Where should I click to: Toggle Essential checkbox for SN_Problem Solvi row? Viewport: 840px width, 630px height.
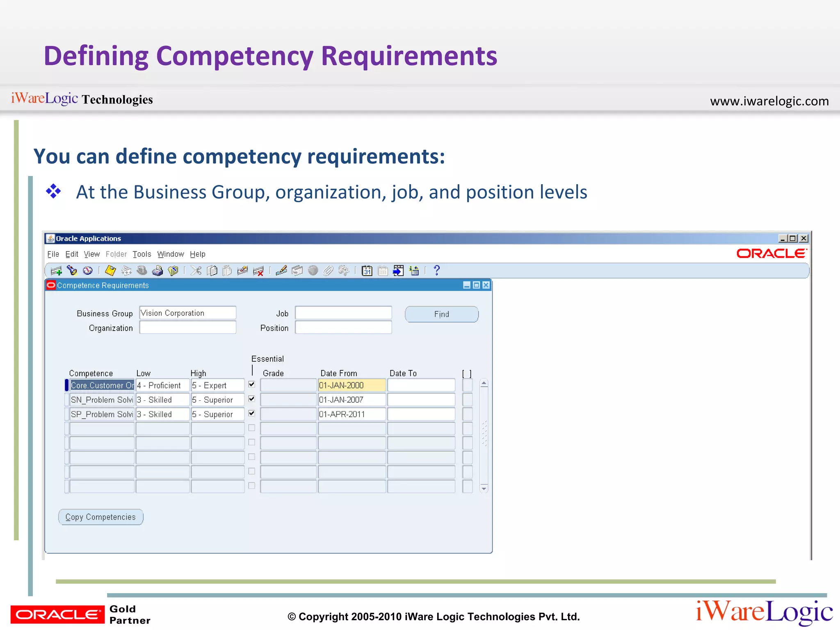(x=252, y=399)
